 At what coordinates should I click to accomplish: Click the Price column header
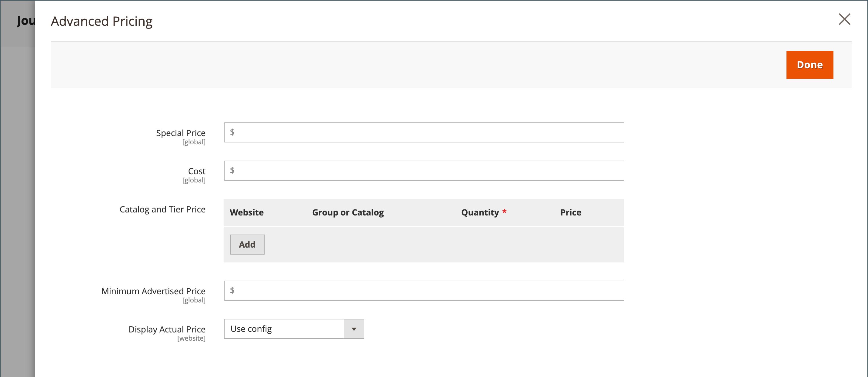pyautogui.click(x=570, y=212)
